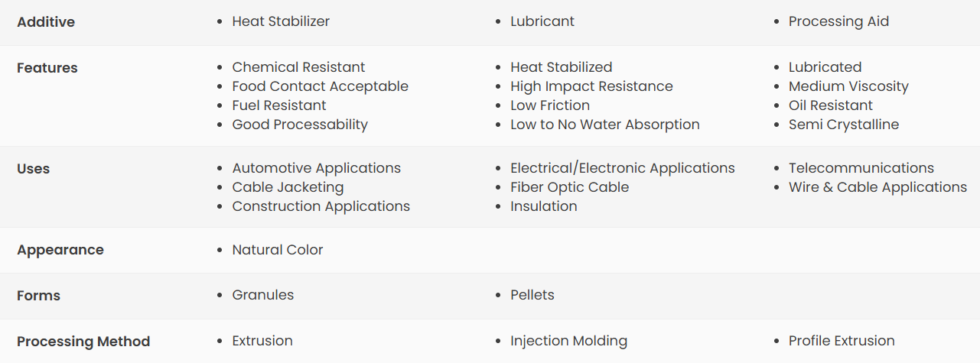Click the Granules form entry

pos(262,295)
